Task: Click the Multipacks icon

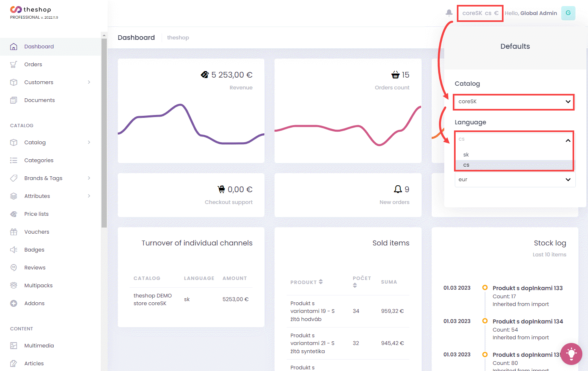Action: coord(14,285)
